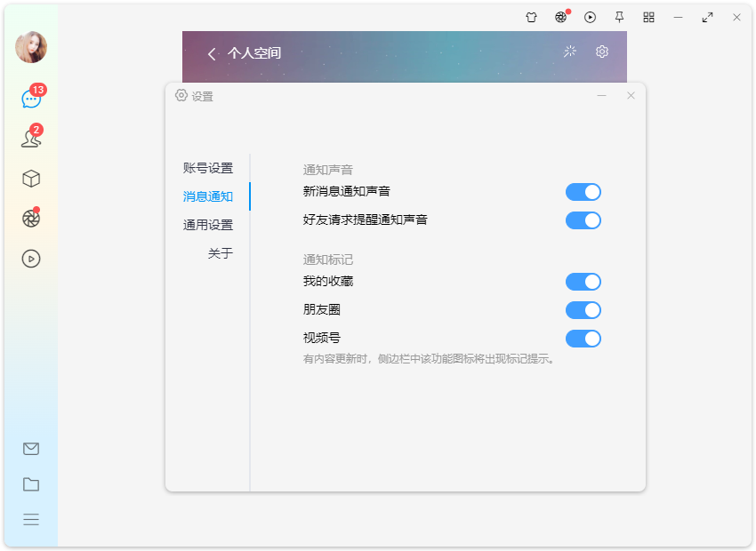Open the profile avatar picture
The width and height of the screenshot is (756, 551).
(31, 47)
